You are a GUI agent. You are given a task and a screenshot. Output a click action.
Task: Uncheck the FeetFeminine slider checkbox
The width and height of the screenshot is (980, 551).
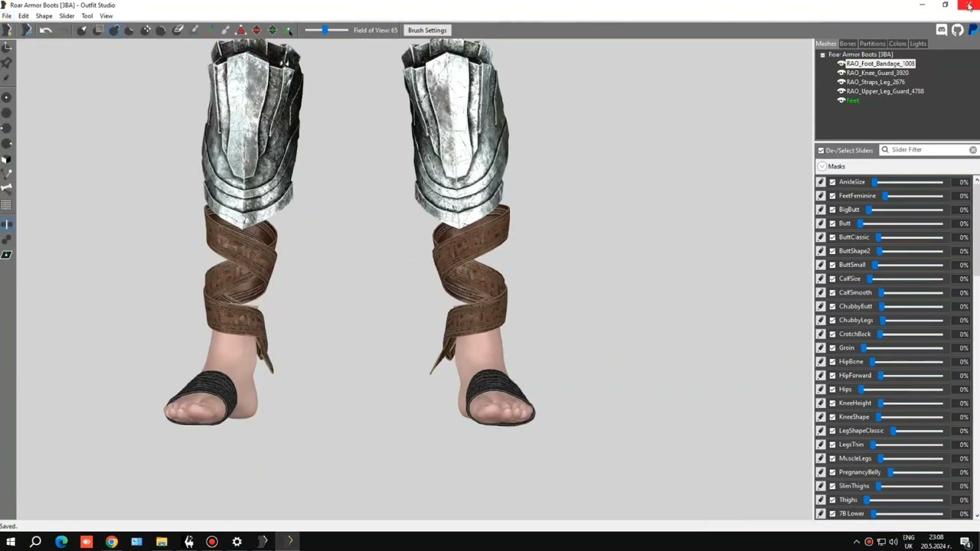832,196
